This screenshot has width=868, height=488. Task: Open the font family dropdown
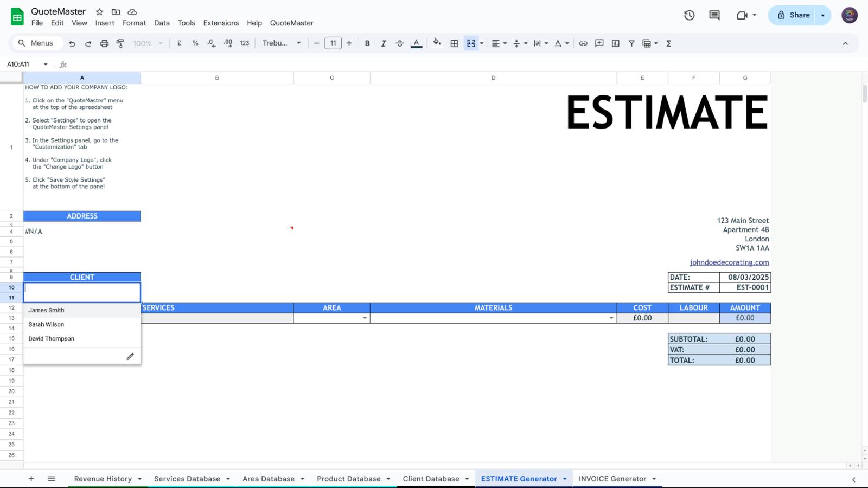pos(281,43)
